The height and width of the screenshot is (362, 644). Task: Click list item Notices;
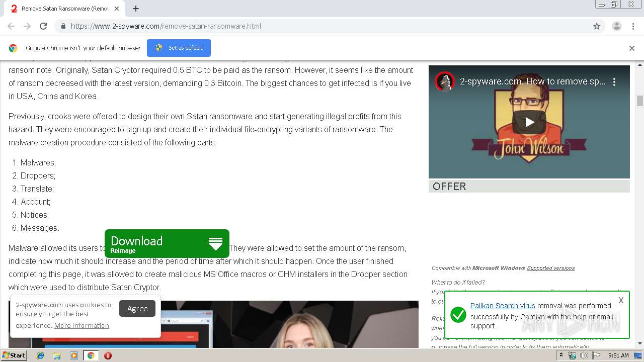pos(35,215)
